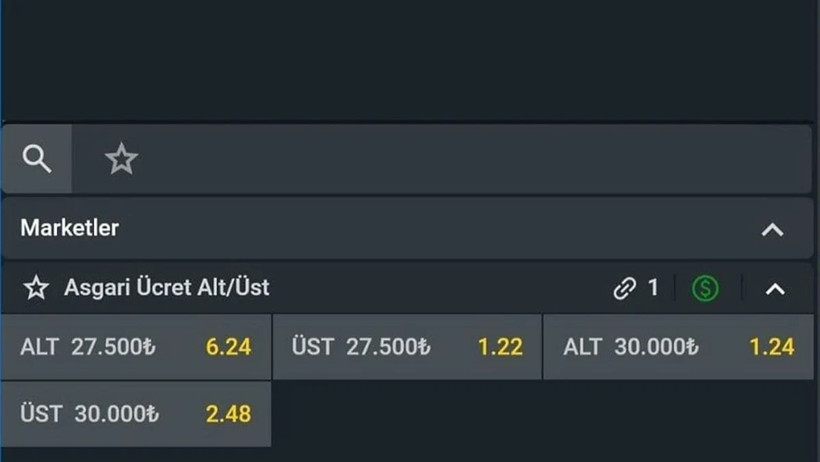Click the 6.24 odds value
This screenshot has width=820, height=462.
[228, 347]
